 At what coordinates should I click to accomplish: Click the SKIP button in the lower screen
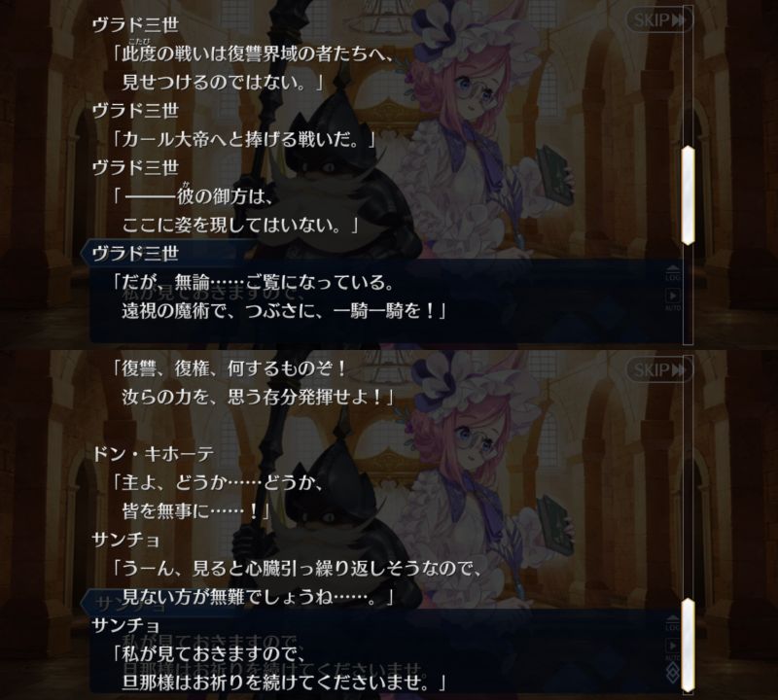pyautogui.click(x=659, y=370)
